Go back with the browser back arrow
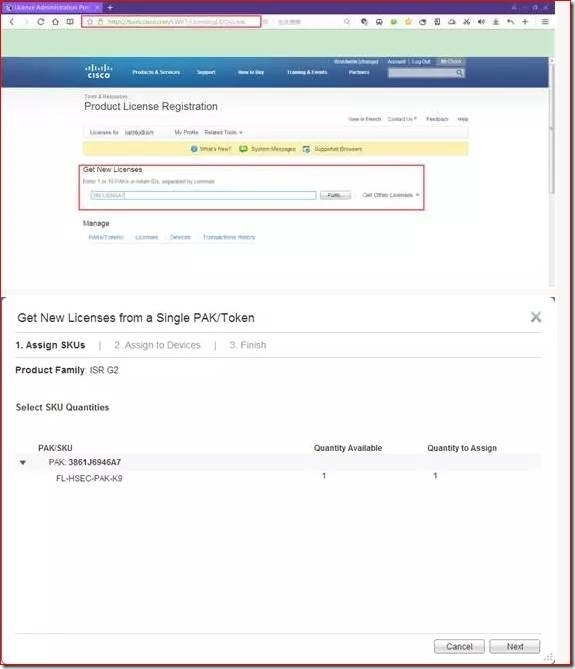575x669 pixels. 12,21
